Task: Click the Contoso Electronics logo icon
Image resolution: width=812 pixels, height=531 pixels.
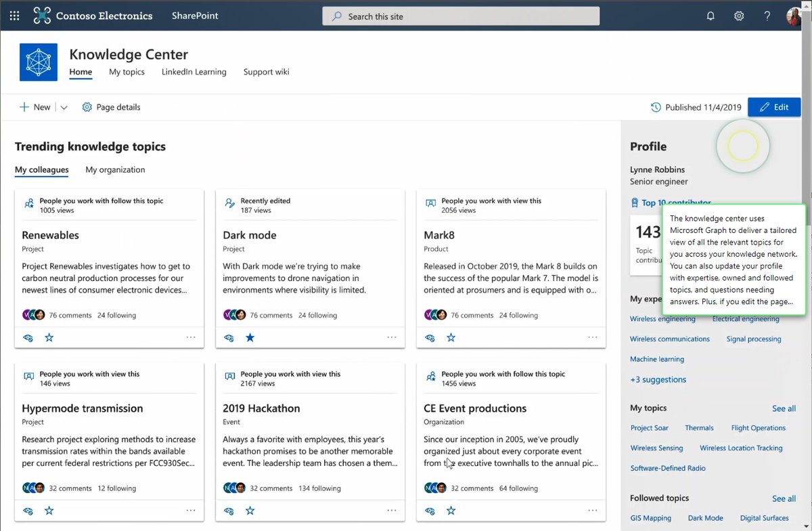Action: click(42, 16)
